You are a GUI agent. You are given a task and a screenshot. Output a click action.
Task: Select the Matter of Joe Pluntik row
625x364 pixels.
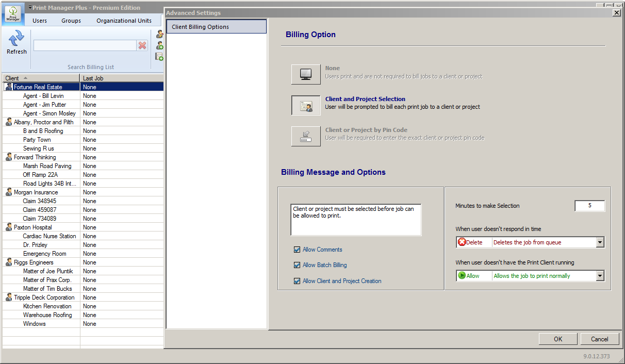click(83, 271)
